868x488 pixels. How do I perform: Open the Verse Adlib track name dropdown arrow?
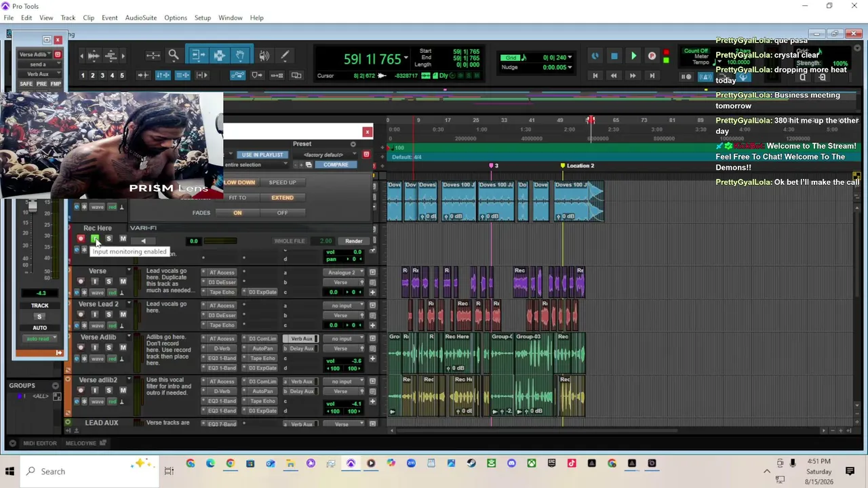click(x=129, y=337)
